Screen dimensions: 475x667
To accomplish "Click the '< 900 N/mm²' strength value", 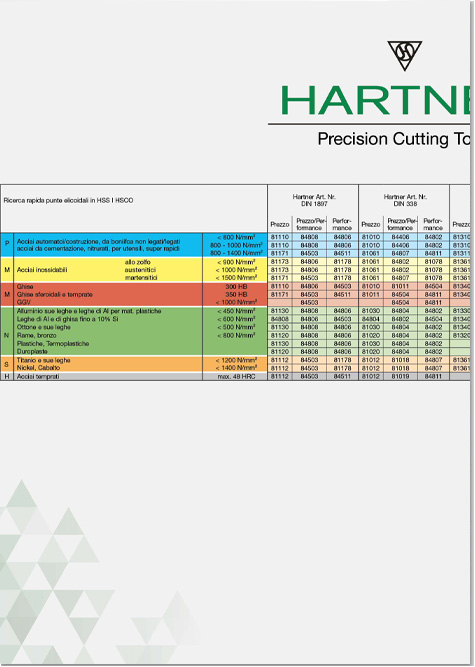I will (x=236, y=262).
